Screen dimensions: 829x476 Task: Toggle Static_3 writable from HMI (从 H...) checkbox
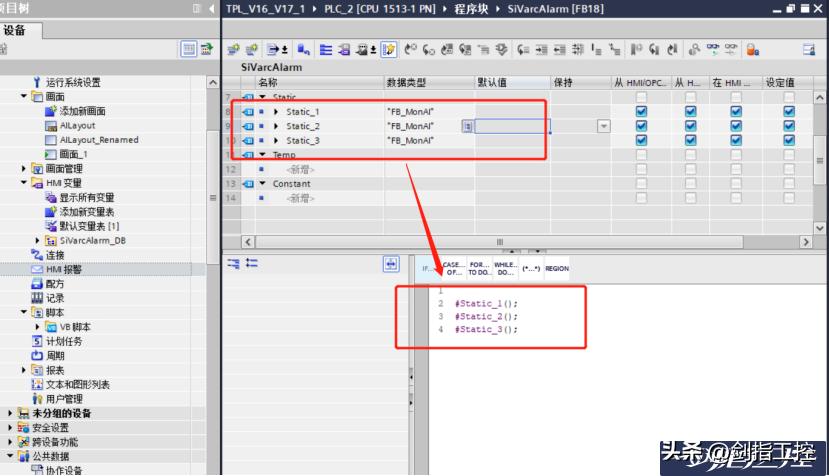pos(690,140)
